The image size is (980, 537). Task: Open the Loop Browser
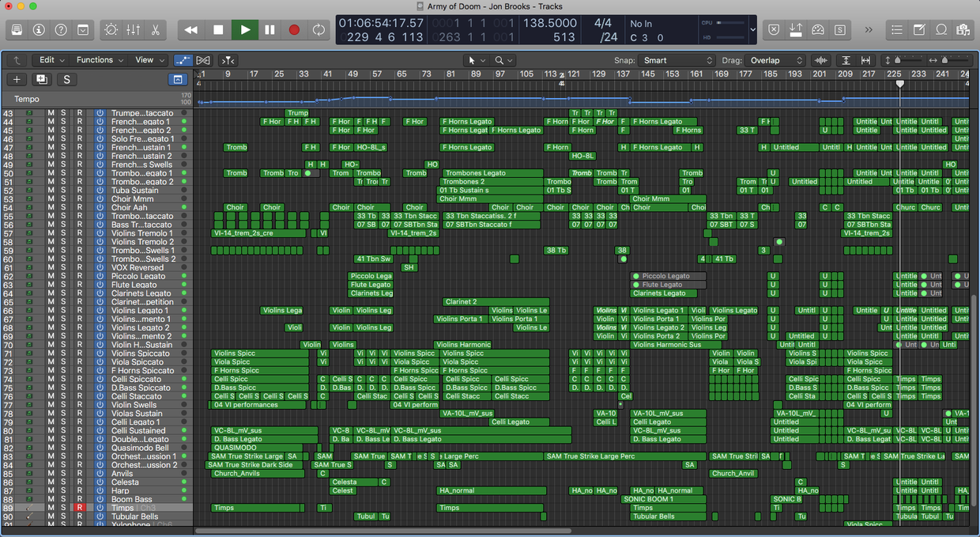click(941, 29)
